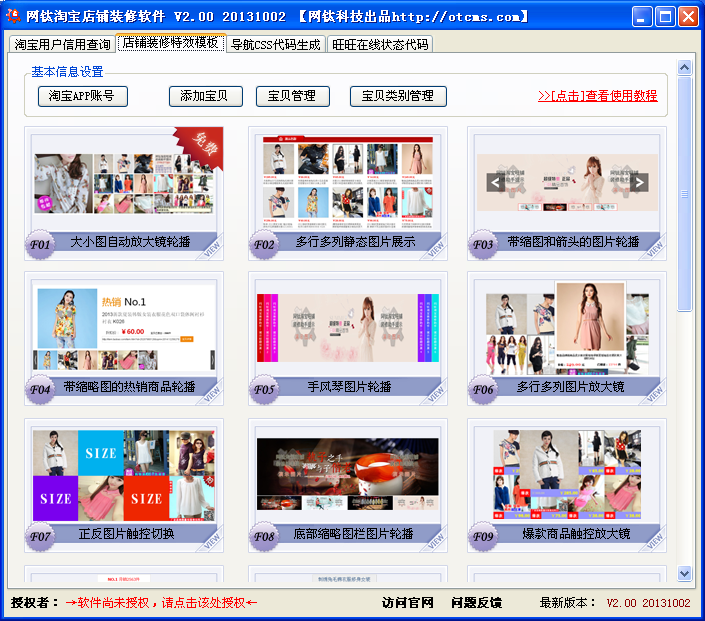Click the vertical scrollbar thumb

pos(684,194)
